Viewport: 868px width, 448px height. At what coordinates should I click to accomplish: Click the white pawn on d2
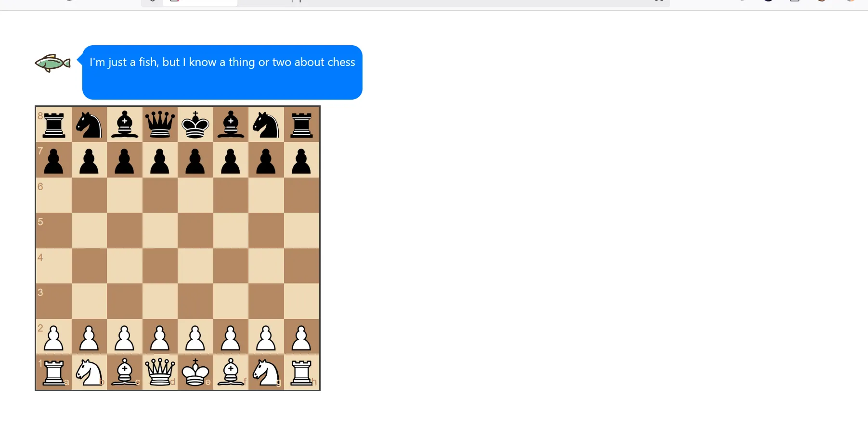[160, 337]
